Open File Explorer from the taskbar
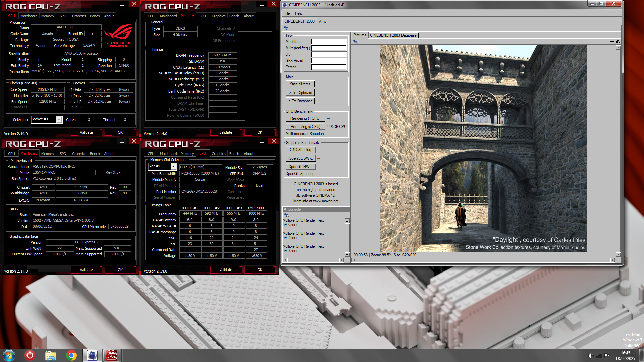This screenshot has height=362, width=644. [x=50, y=355]
